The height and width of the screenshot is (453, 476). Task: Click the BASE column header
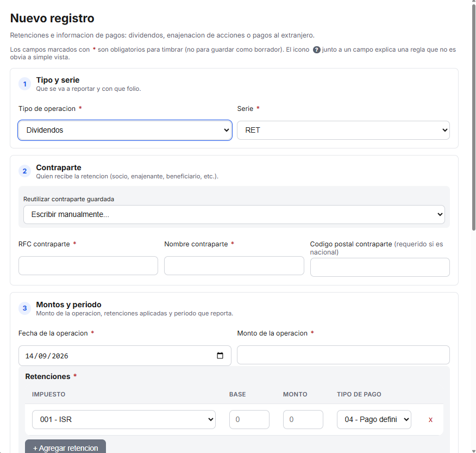point(237,394)
